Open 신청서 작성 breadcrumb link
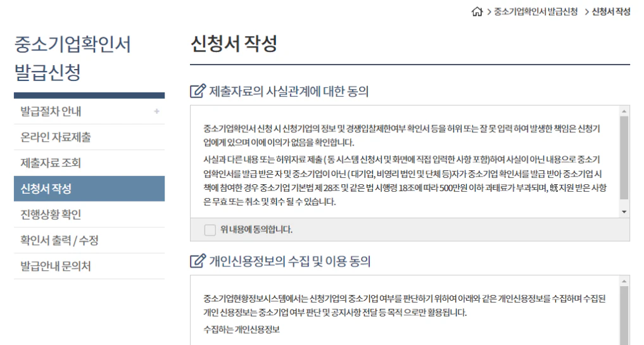 pyautogui.click(x=610, y=11)
